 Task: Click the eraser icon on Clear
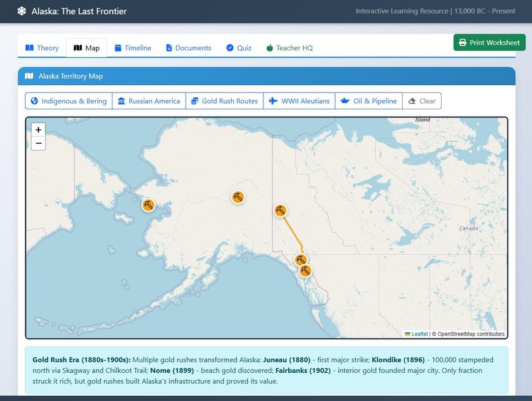coord(412,101)
